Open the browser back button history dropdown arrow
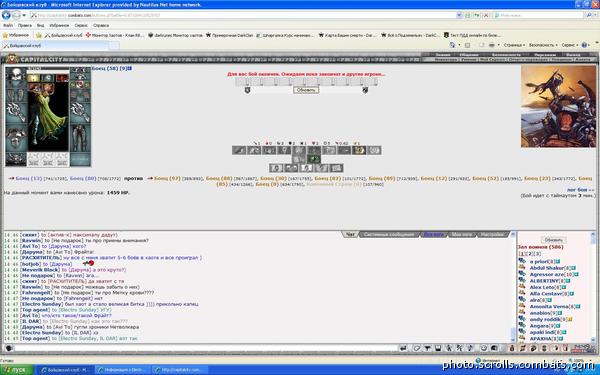 pos(24,15)
